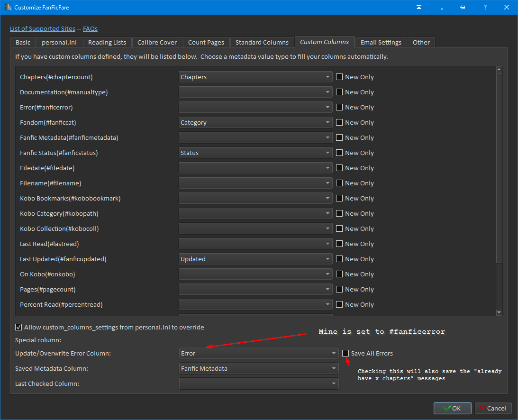Viewport: 518px width, 420px height.
Task: Click the Calibre books icon in title bar
Action: click(8, 8)
